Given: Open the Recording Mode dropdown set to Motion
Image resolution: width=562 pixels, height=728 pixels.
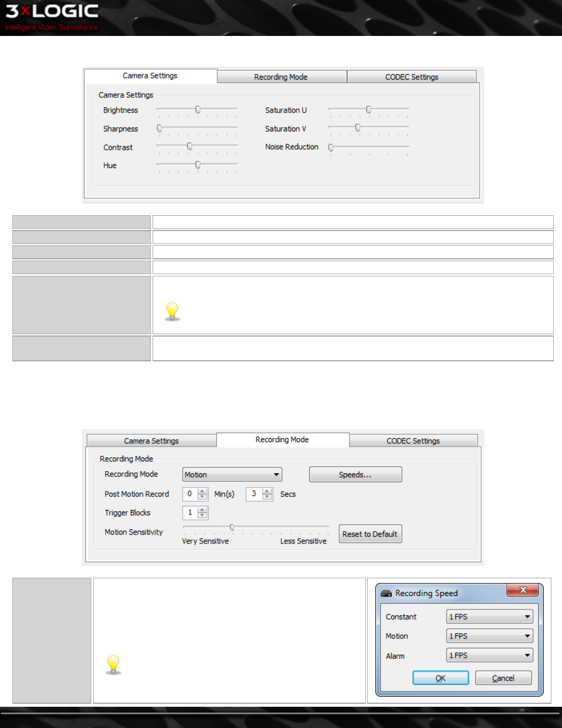Looking at the screenshot, I should tap(232, 475).
